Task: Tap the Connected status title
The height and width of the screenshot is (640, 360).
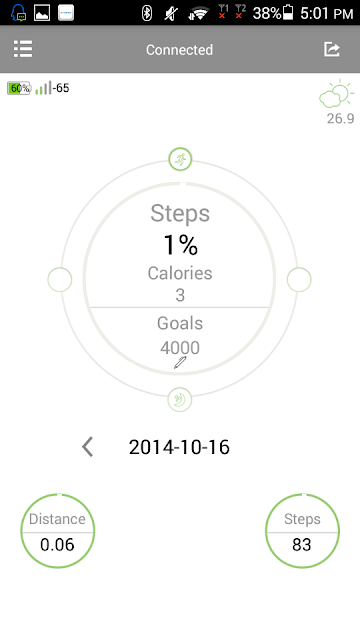Action: pos(180,50)
